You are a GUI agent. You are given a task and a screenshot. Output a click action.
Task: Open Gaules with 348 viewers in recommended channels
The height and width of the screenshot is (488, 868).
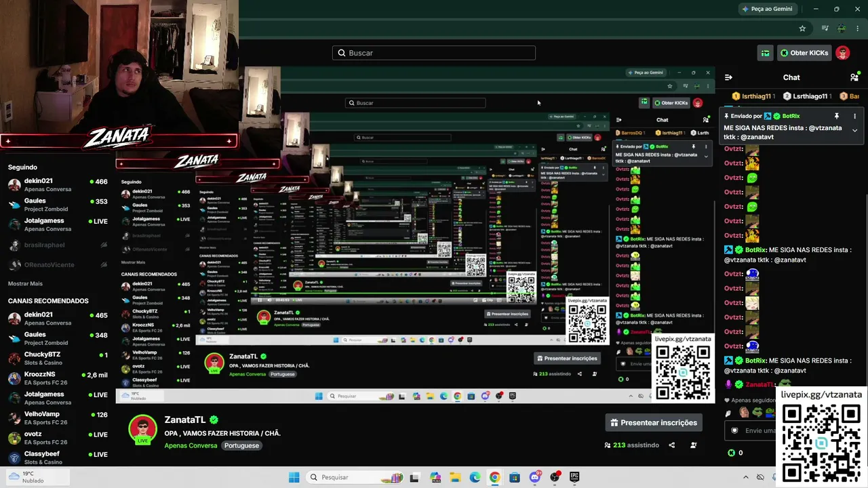click(58, 338)
